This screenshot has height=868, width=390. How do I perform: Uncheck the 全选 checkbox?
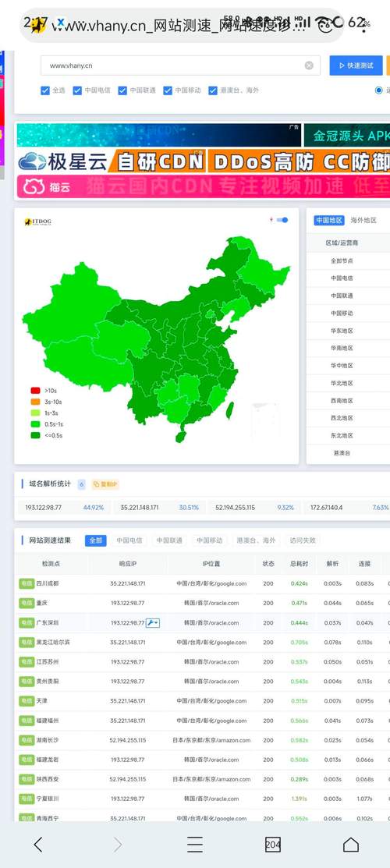point(45,90)
